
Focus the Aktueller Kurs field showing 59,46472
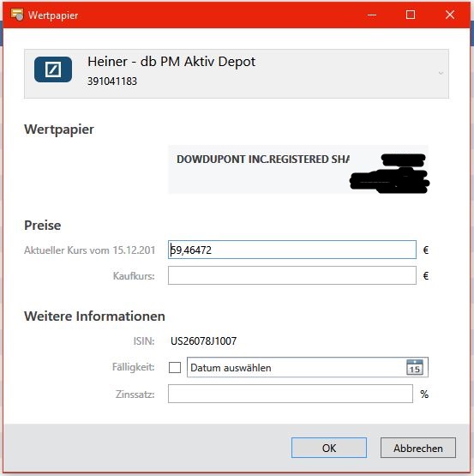click(x=292, y=250)
